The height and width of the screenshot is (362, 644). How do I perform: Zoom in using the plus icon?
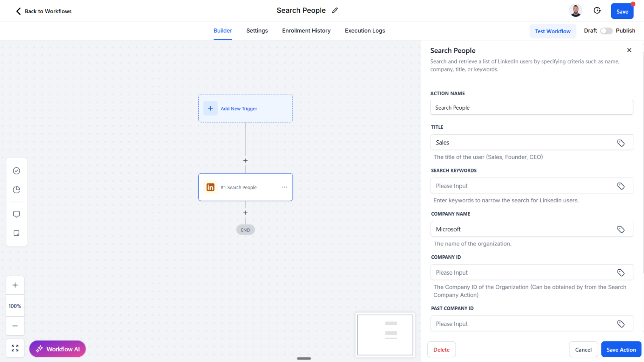pos(15,285)
